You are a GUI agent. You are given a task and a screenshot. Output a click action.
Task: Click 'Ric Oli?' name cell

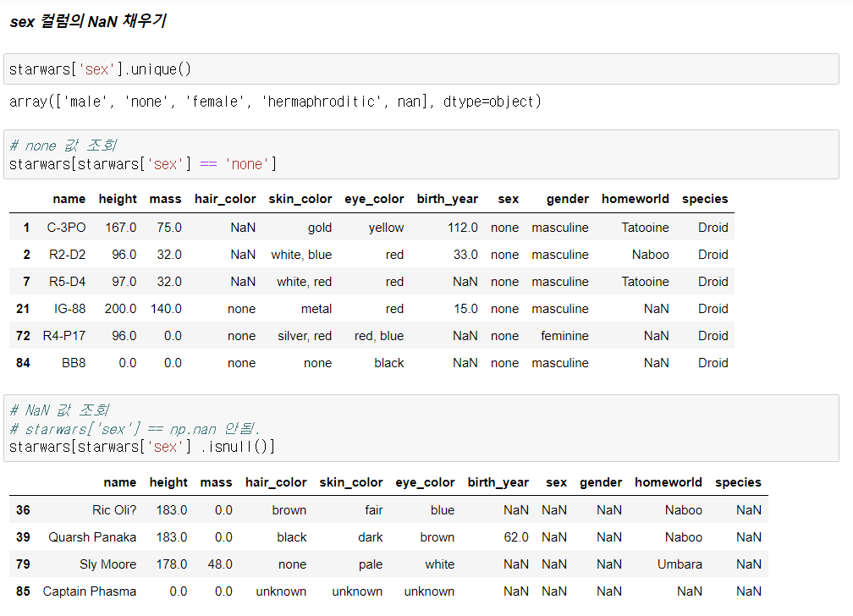tap(114, 510)
